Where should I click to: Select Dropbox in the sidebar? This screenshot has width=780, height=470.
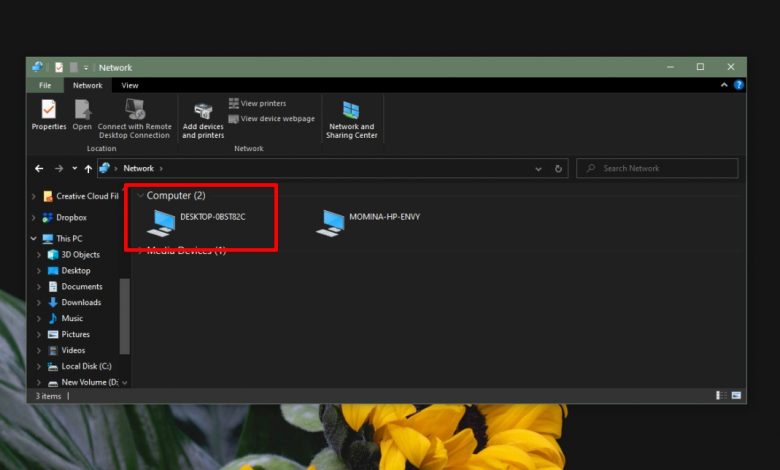tap(65, 217)
